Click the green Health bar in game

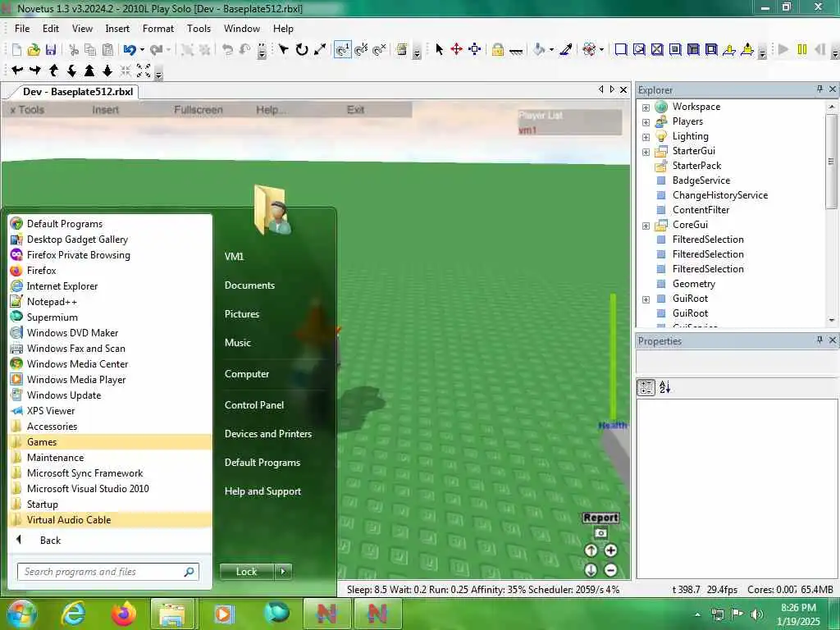point(613,357)
